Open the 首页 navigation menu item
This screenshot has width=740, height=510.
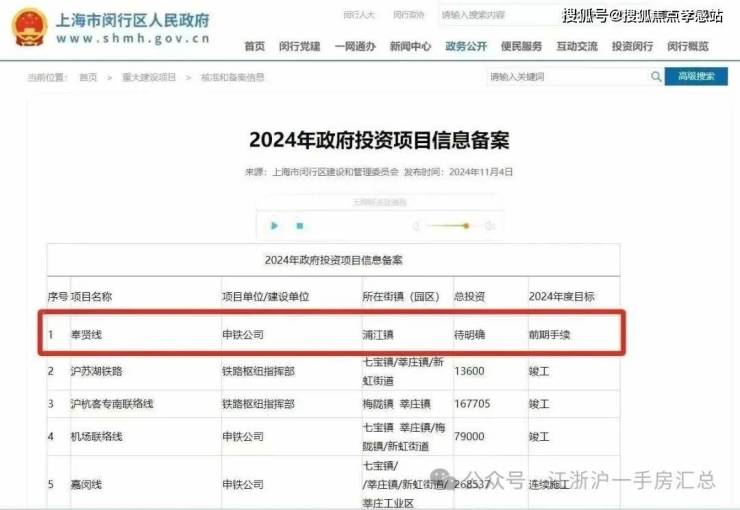[x=255, y=47]
